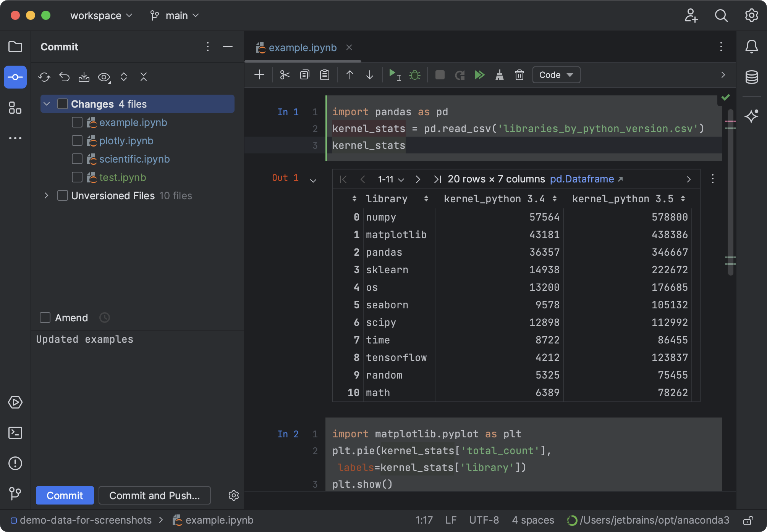
Task: Open the Code cell type dropdown
Action: (x=556, y=75)
